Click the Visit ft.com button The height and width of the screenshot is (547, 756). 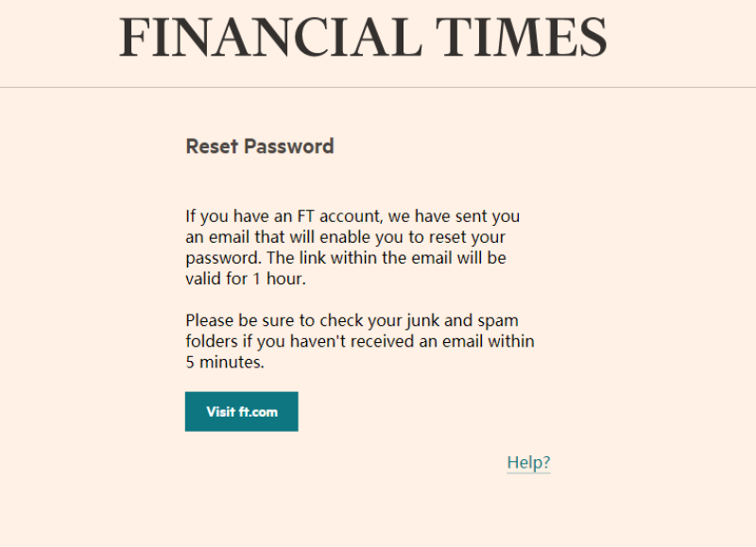click(x=242, y=412)
